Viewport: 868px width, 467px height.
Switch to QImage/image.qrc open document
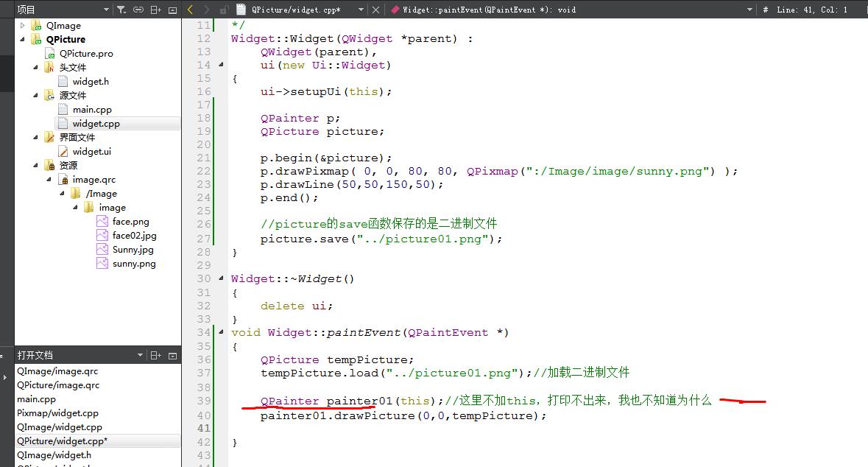coord(57,371)
